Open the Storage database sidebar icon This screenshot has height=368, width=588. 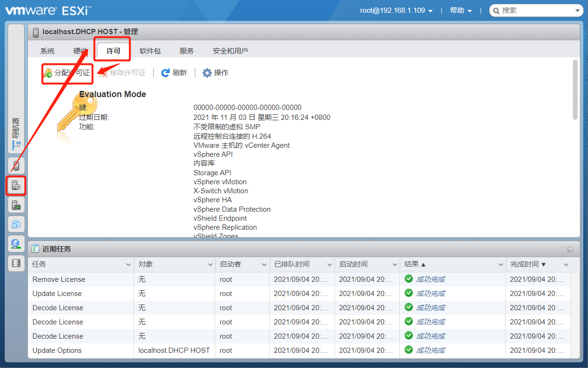16,263
